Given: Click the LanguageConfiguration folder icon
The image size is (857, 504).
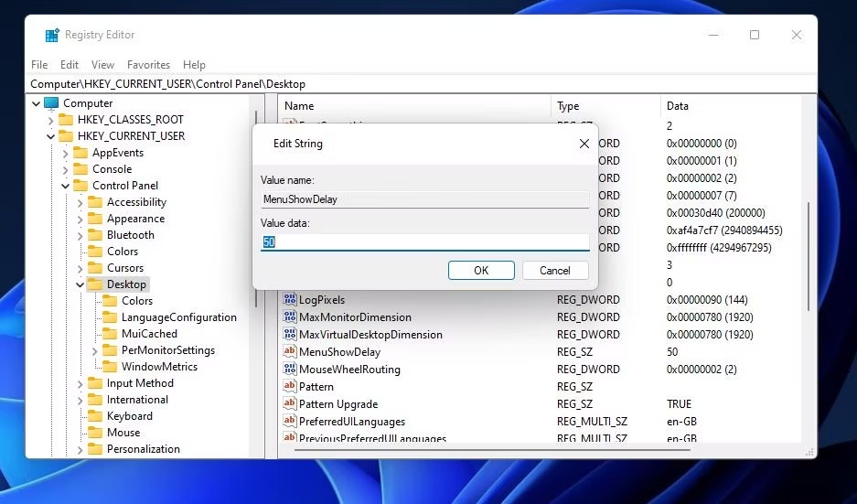Looking at the screenshot, I should pyautogui.click(x=110, y=317).
